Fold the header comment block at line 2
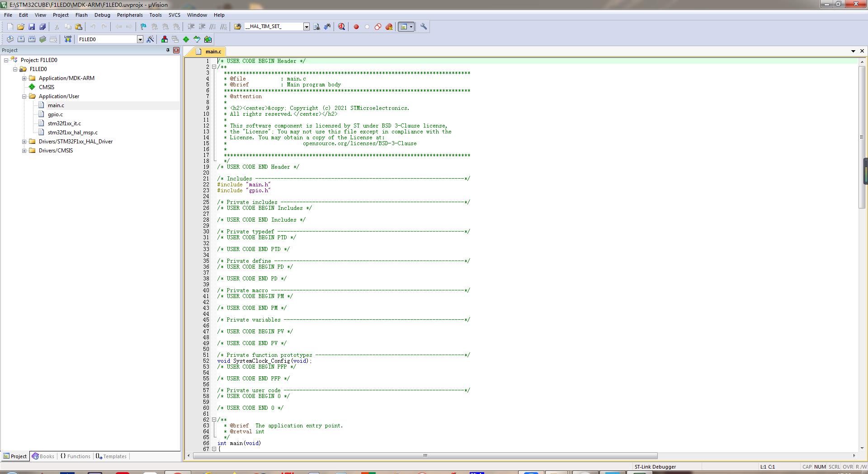 click(214, 67)
